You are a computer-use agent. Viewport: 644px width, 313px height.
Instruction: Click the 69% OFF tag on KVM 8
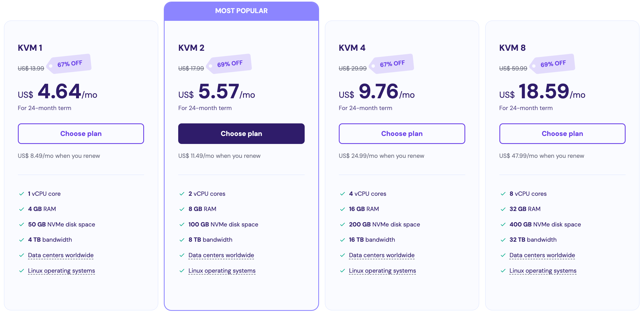click(553, 63)
